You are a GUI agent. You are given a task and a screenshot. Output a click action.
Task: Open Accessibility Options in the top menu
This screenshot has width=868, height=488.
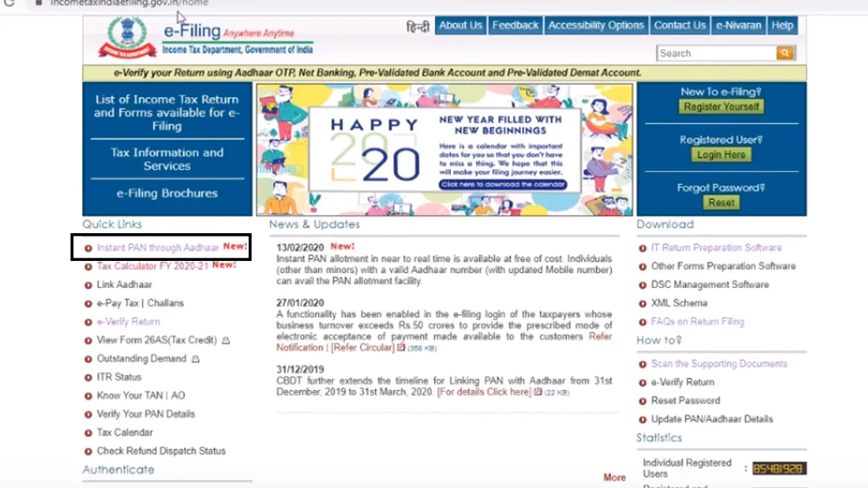point(596,26)
